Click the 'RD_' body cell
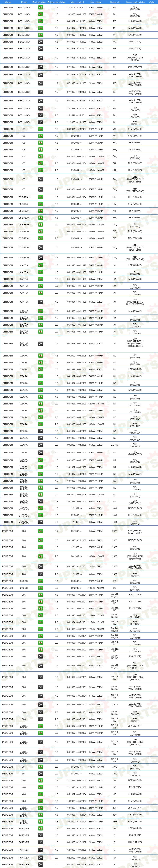This screenshot has height=868, width=158. click(115, 150)
